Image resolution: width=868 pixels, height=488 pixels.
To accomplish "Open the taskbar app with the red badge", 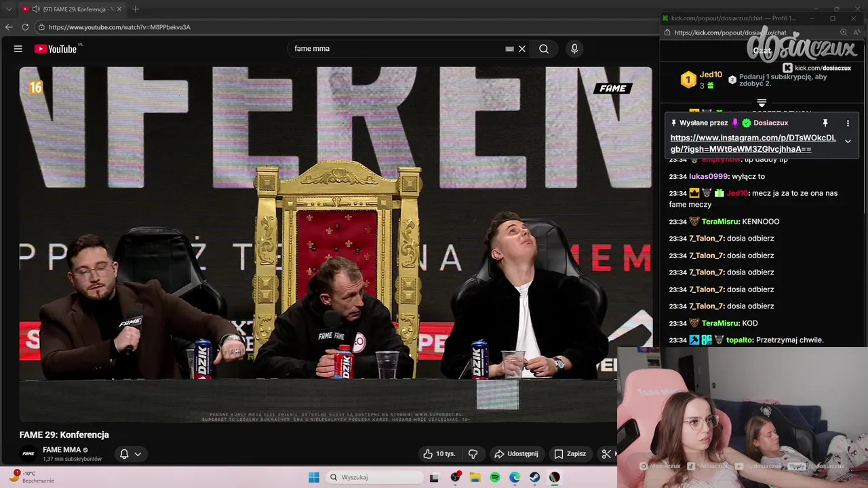I will point(455,477).
